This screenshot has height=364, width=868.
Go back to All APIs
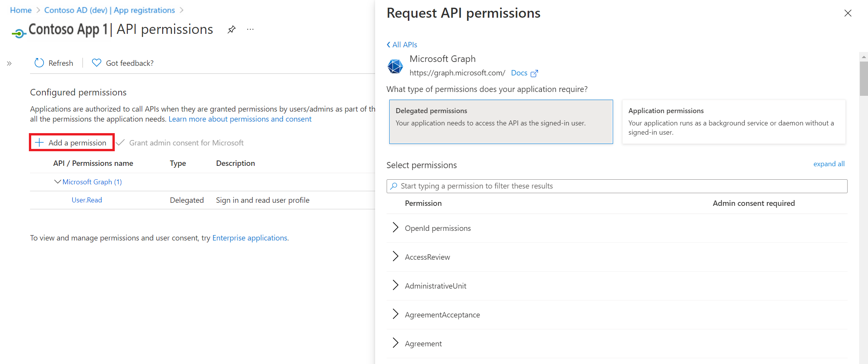tap(402, 45)
